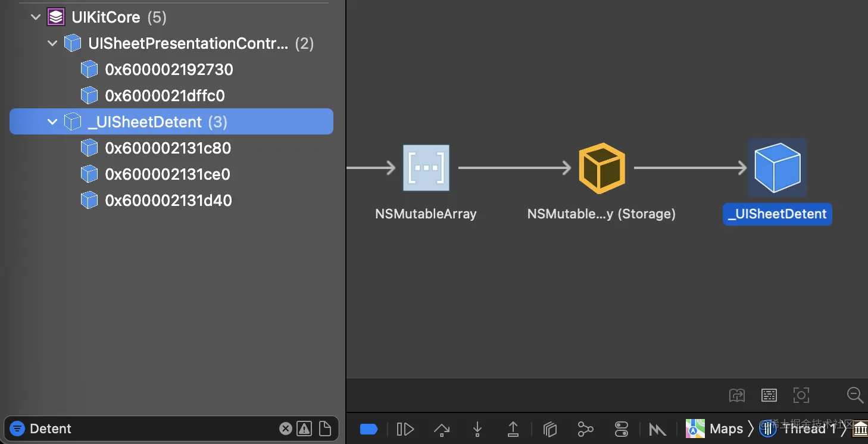Select instance 0x600002192730
Image resolution: width=868 pixels, height=444 pixels.
[x=171, y=70]
